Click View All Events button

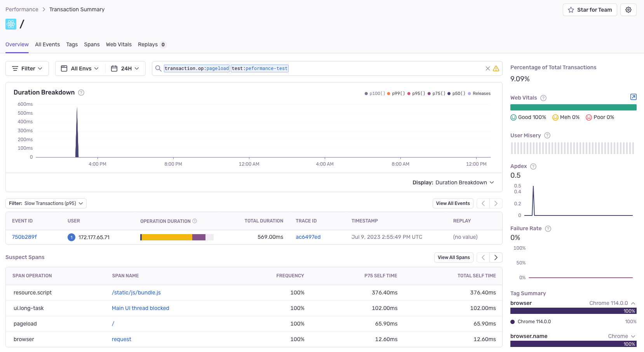(x=453, y=203)
